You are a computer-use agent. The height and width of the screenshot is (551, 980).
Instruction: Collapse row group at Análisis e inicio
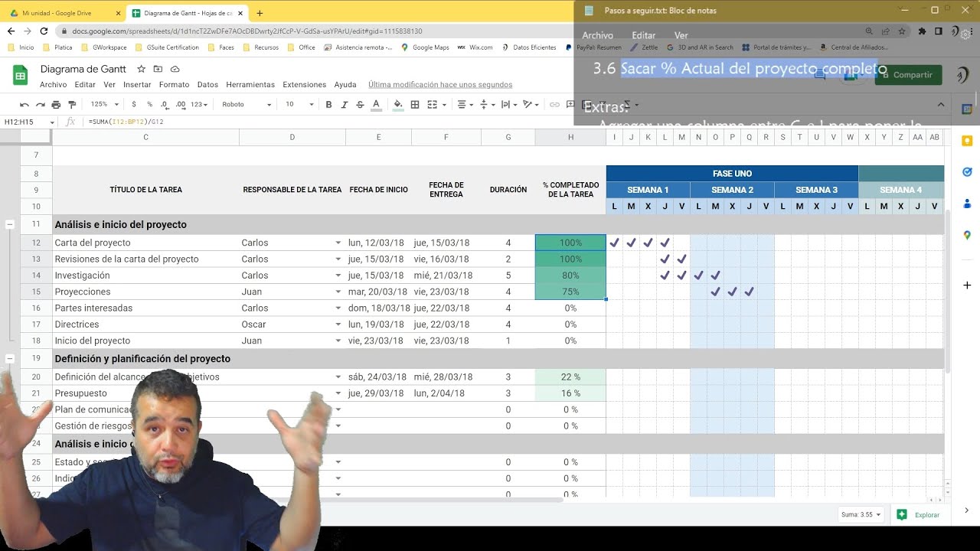[10, 224]
